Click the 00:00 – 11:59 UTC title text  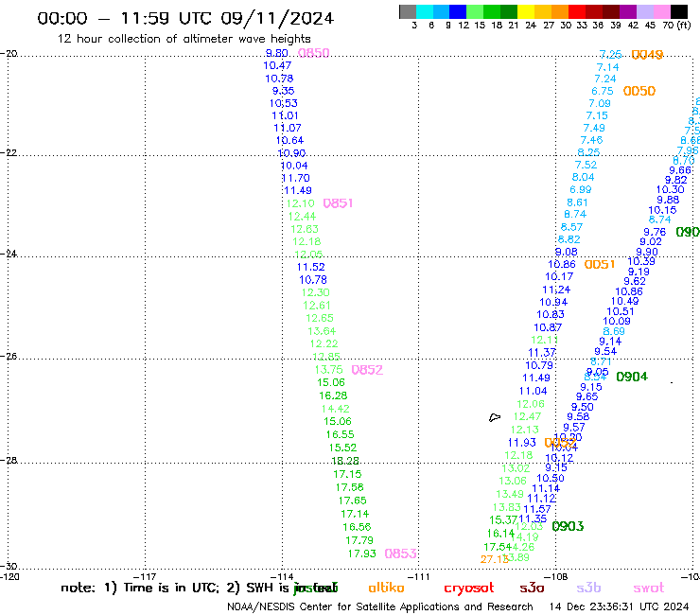pos(185,19)
